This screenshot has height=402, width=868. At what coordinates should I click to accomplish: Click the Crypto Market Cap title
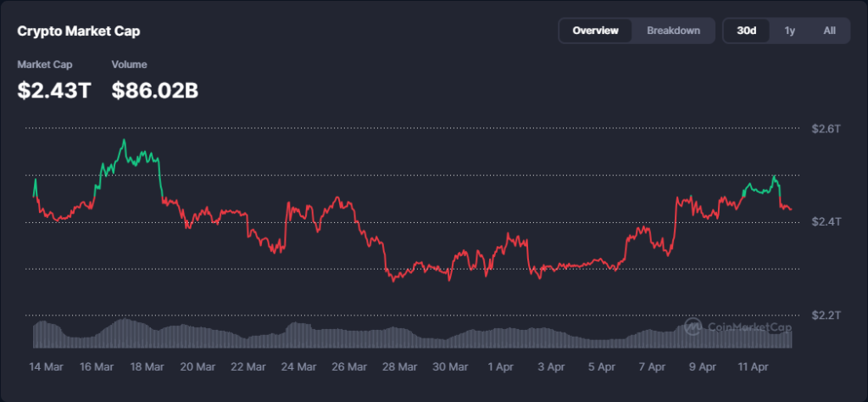pos(79,31)
